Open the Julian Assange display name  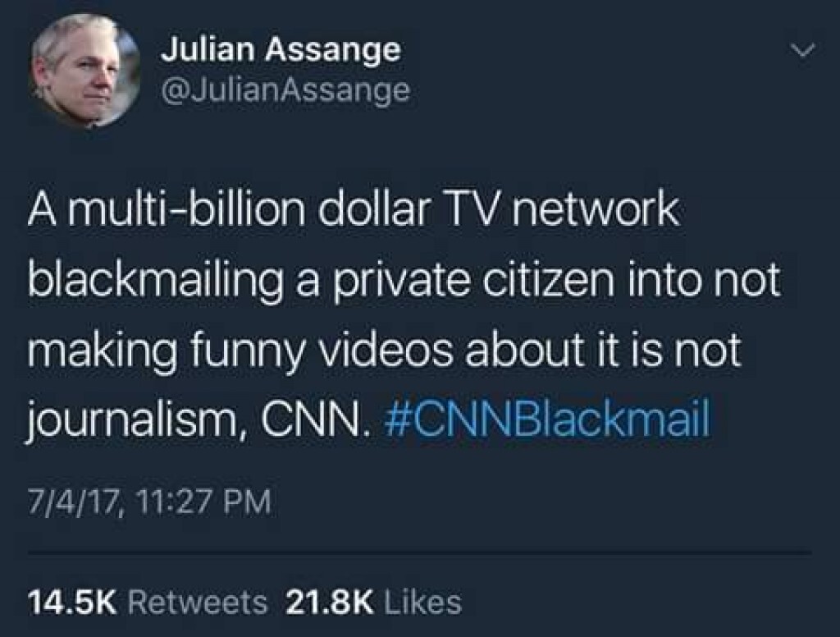(x=281, y=50)
